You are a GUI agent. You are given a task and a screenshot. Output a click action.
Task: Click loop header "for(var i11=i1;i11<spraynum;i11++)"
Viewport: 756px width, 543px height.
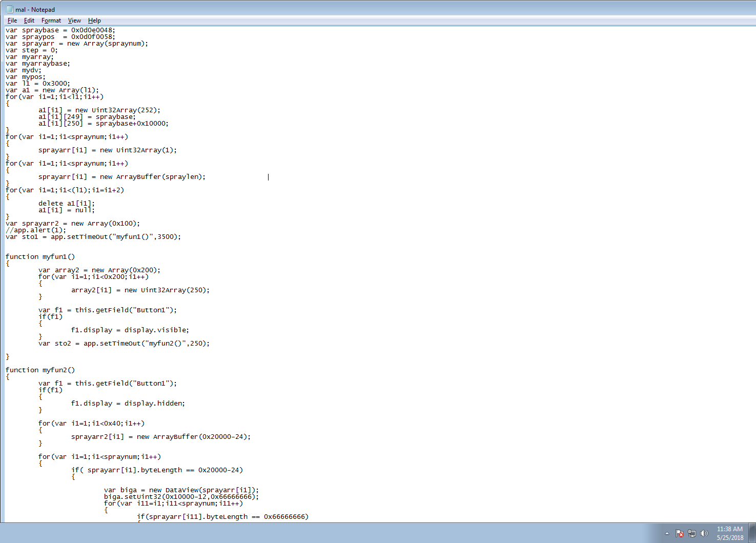click(173, 504)
